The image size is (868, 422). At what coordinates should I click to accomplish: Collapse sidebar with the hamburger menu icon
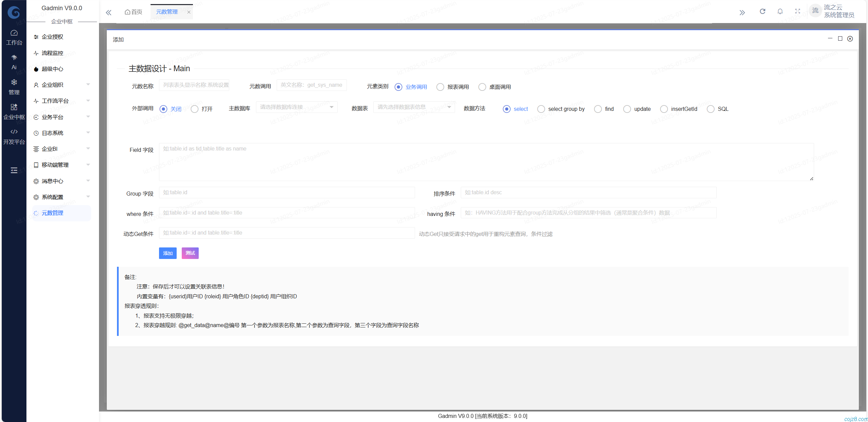(14, 170)
